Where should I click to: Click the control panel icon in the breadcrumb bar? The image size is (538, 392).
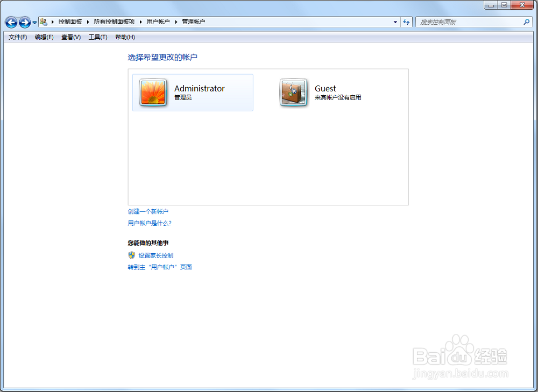(x=43, y=22)
